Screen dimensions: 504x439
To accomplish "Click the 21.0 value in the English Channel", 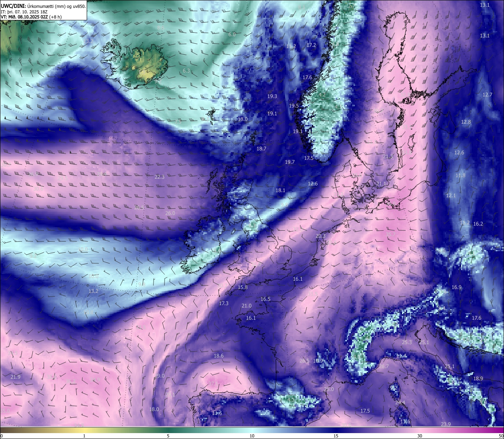I will [246, 306].
